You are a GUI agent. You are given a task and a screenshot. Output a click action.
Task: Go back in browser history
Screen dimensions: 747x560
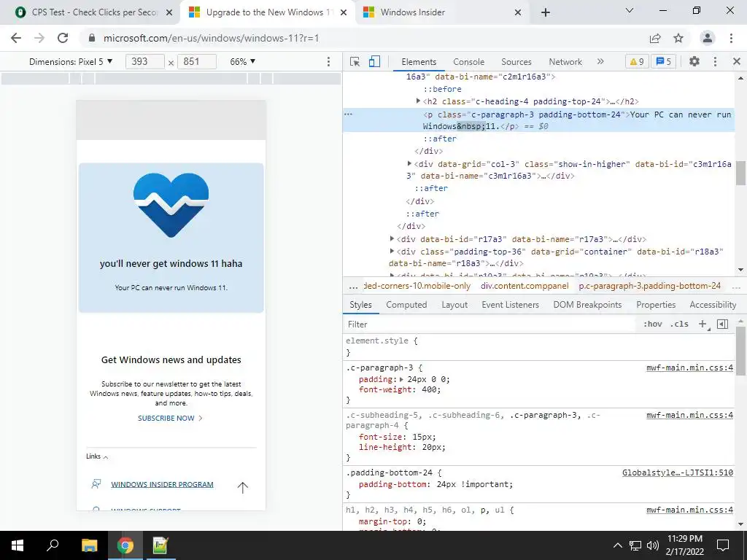tap(16, 38)
